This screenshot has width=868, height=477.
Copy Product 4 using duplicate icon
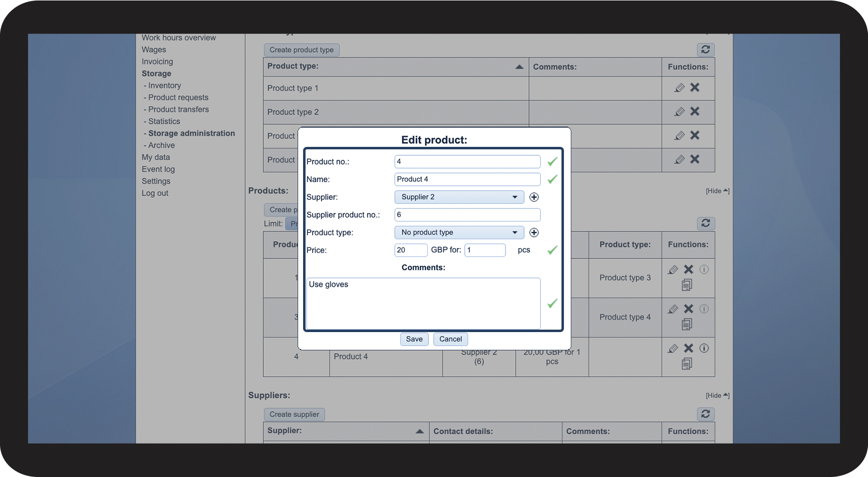point(687,364)
